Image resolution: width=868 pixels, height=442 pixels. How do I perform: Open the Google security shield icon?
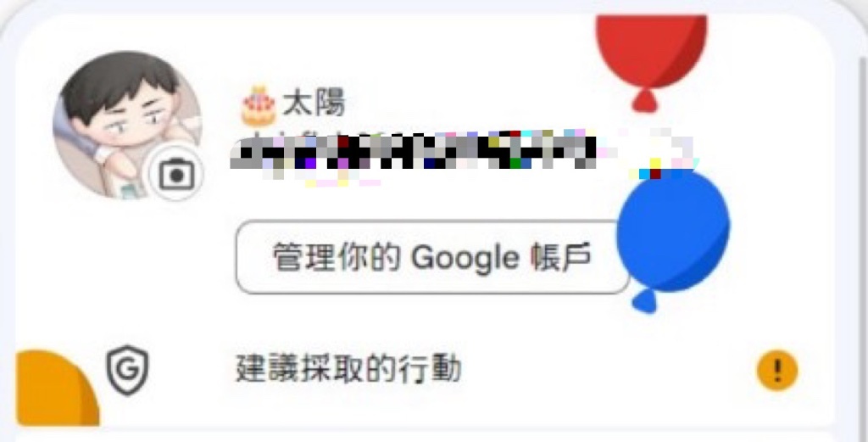(128, 370)
